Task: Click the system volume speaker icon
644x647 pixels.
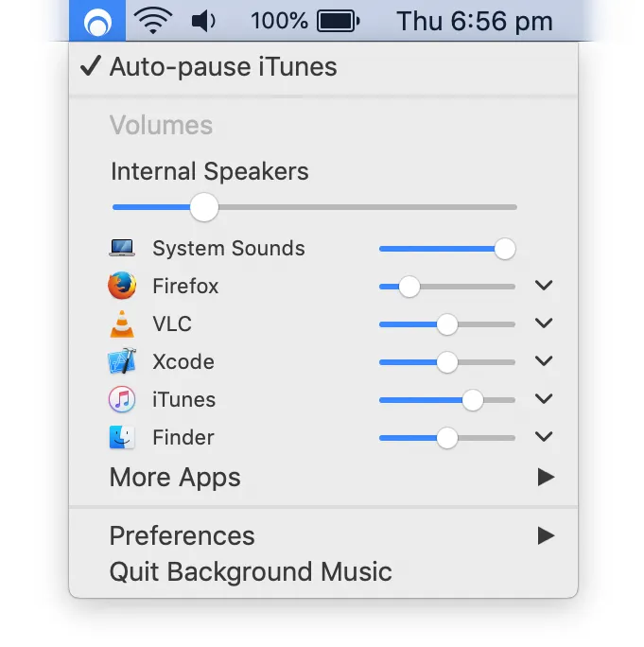Action: (x=203, y=20)
